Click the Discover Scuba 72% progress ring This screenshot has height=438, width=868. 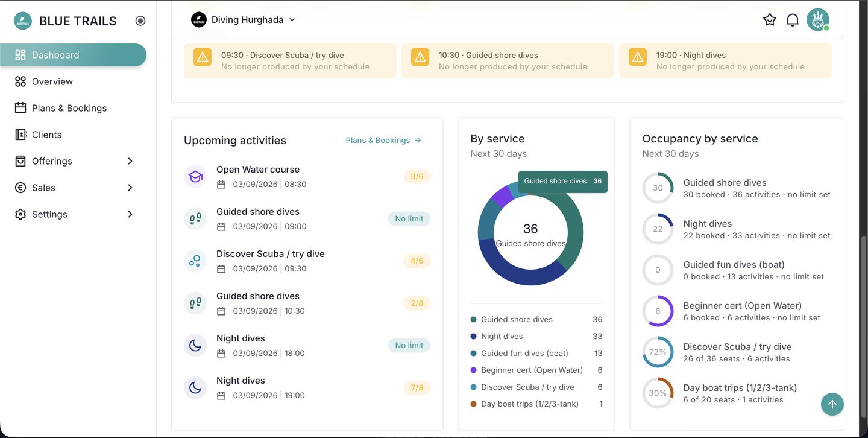coord(658,352)
